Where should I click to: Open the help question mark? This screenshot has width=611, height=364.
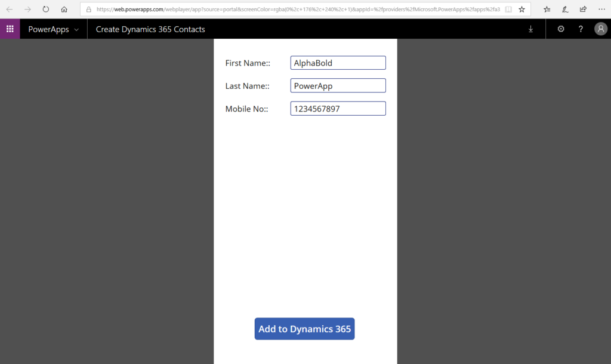pyautogui.click(x=581, y=29)
